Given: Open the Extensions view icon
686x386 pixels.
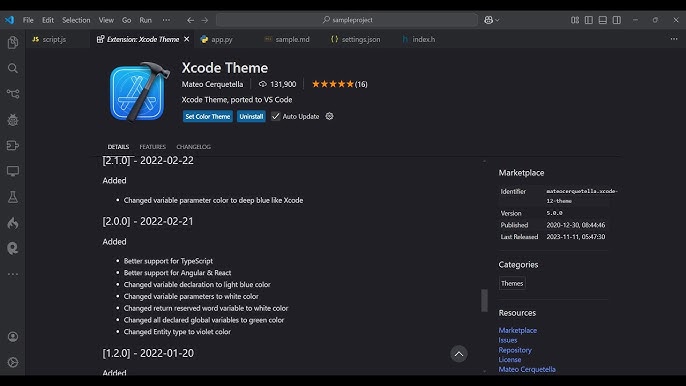Looking at the screenshot, I should point(13,145).
